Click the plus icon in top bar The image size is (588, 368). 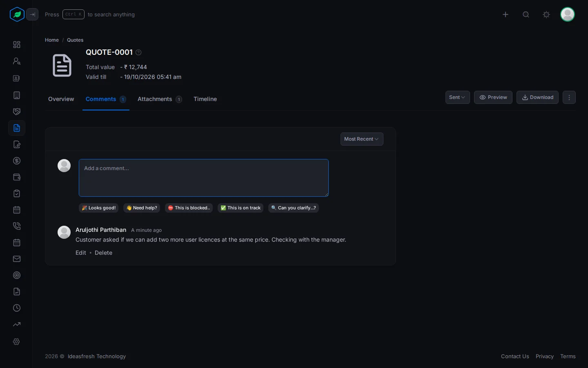coord(506,14)
